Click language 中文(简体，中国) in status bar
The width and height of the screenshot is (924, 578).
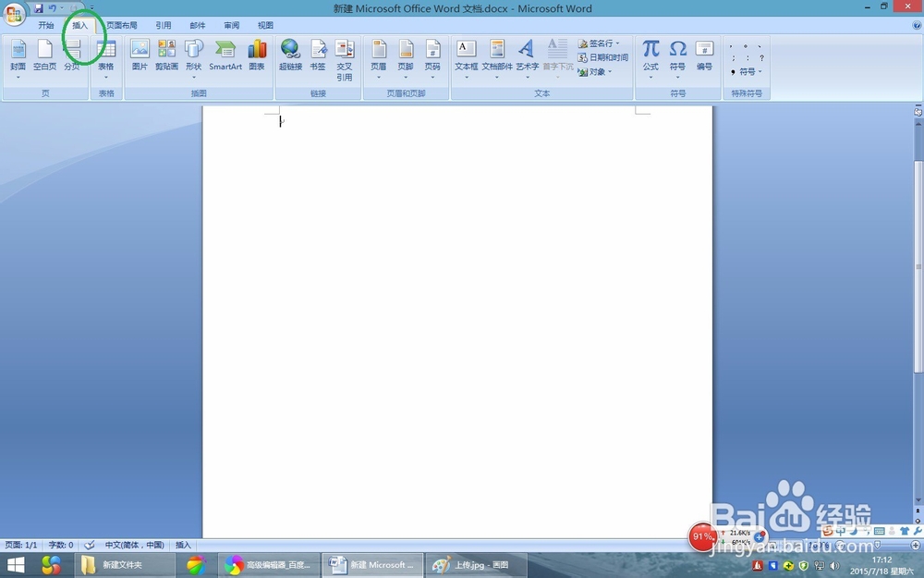(134, 545)
